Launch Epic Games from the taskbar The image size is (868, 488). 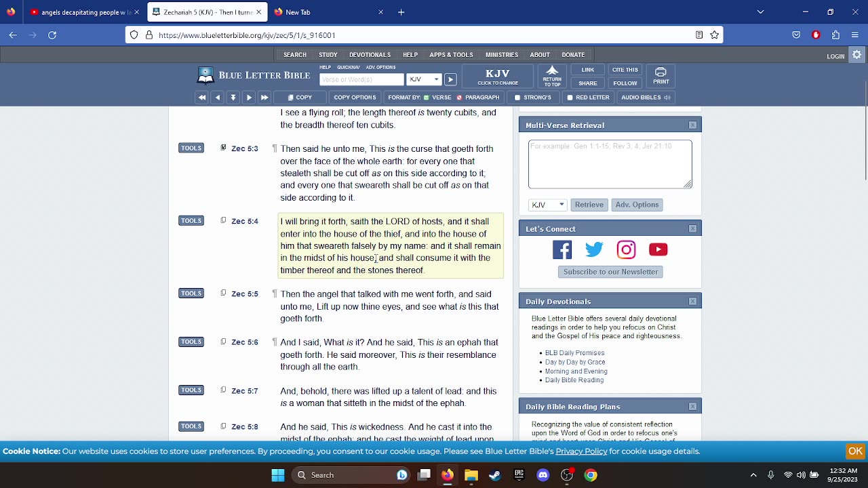coord(519,475)
